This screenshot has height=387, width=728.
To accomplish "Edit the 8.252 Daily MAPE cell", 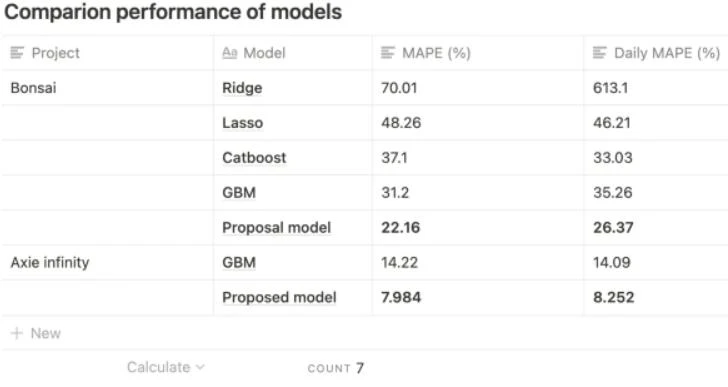I will [x=656, y=297].
